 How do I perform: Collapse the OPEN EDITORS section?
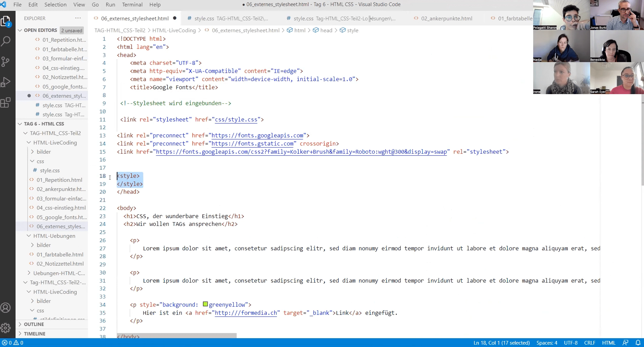coord(20,30)
